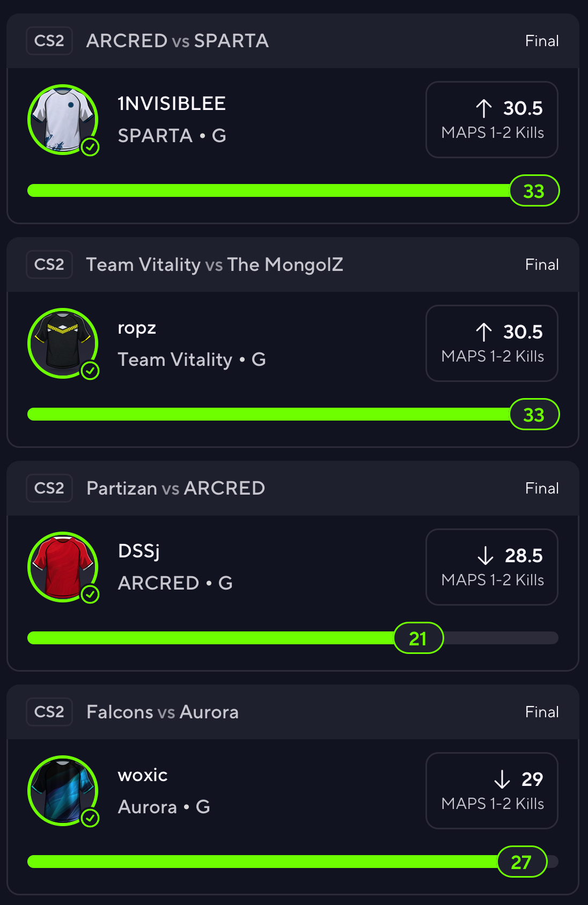Image resolution: width=588 pixels, height=905 pixels.
Task: Click the green checkmark badge on woxic's avatar
Action: (90, 818)
